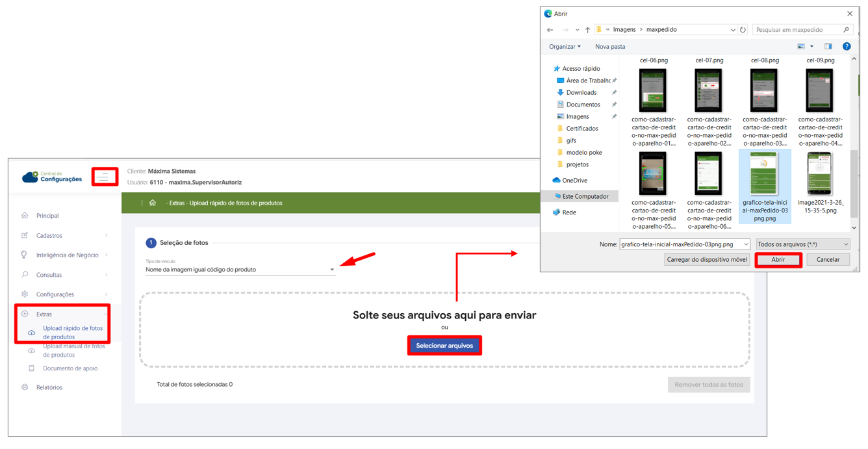Viewport: 868px width, 449px height.
Task: Click the Cadastros chevron arrow
Action: 107,235
